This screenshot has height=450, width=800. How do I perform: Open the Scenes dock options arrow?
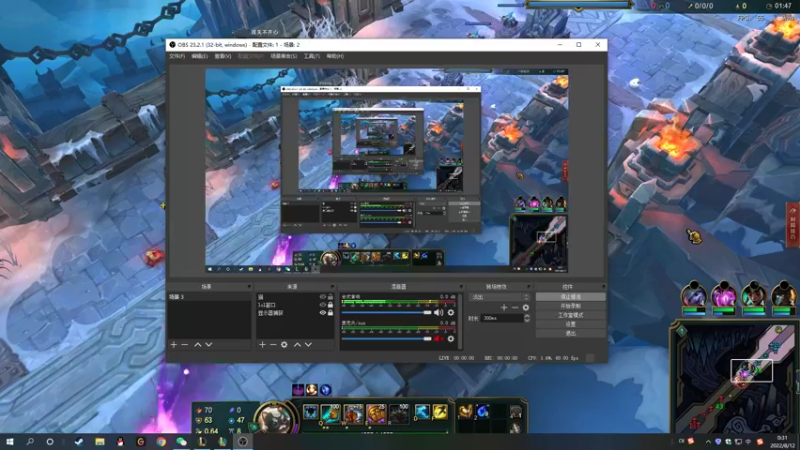click(249, 287)
